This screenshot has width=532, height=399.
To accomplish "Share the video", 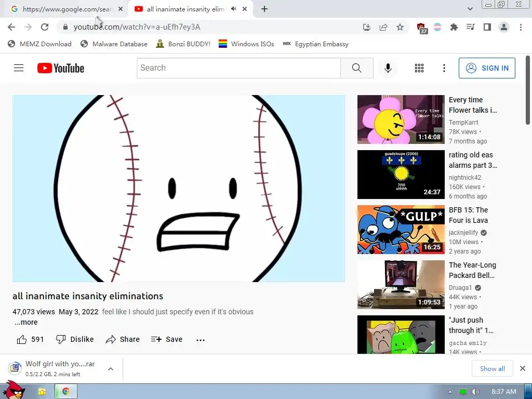I will [x=123, y=339].
